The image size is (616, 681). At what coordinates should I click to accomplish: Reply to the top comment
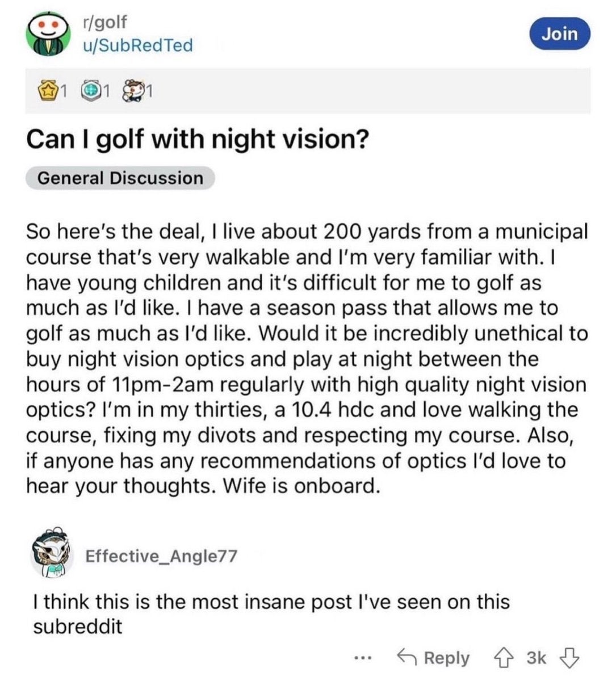click(433, 658)
